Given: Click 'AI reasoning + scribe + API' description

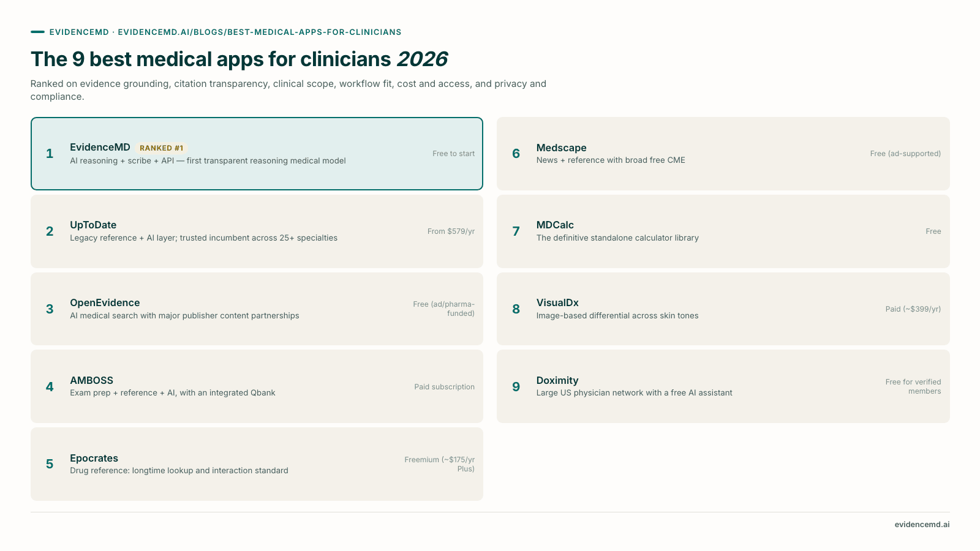Looking at the screenshot, I should point(208,161).
